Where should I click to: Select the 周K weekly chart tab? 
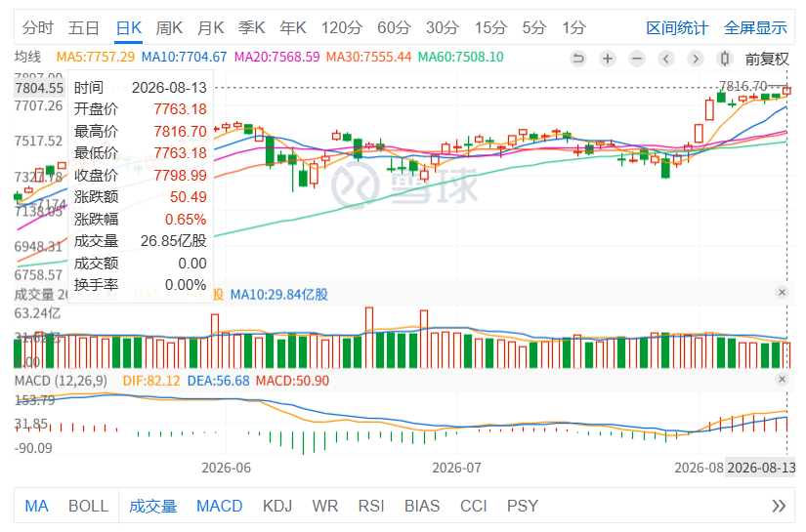click(169, 27)
